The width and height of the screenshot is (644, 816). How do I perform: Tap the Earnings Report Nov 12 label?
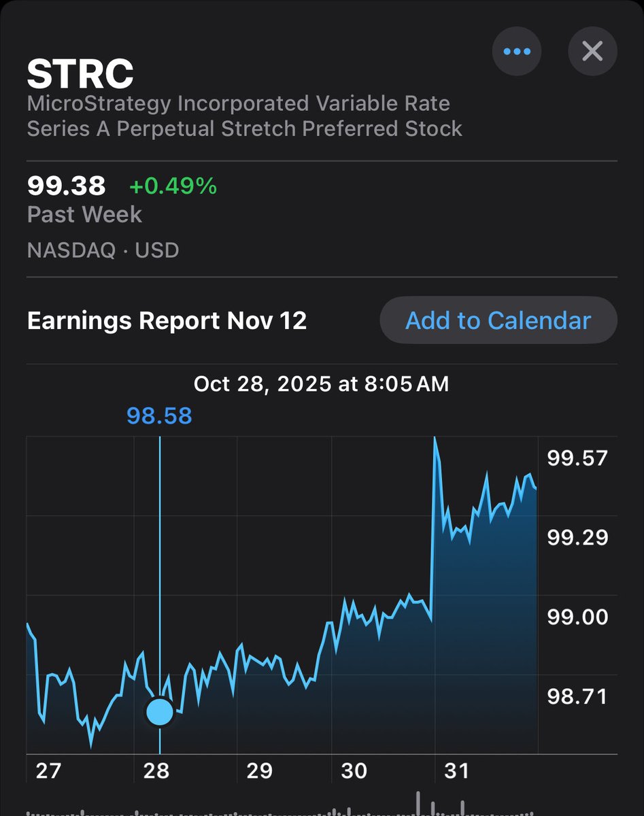[x=167, y=320]
